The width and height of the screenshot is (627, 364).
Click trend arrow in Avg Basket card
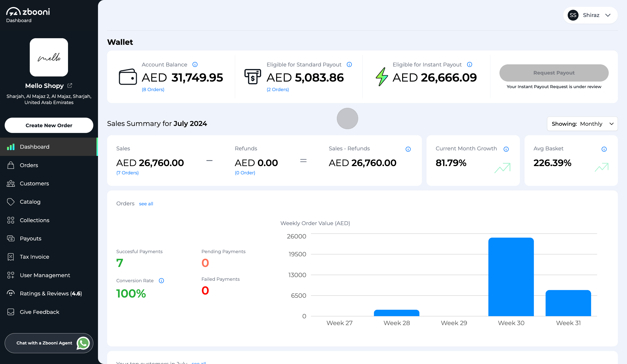pos(602,167)
